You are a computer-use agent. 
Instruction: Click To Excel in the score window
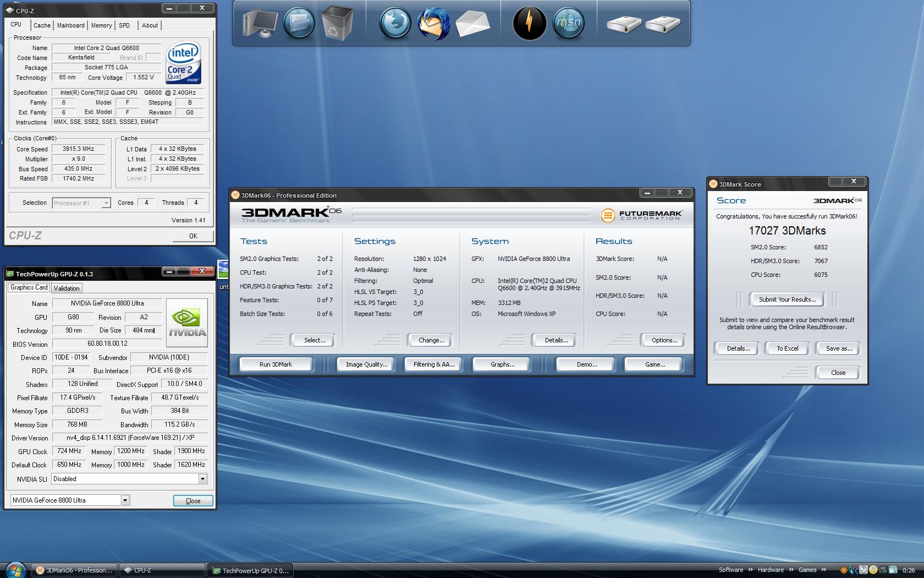tap(787, 348)
